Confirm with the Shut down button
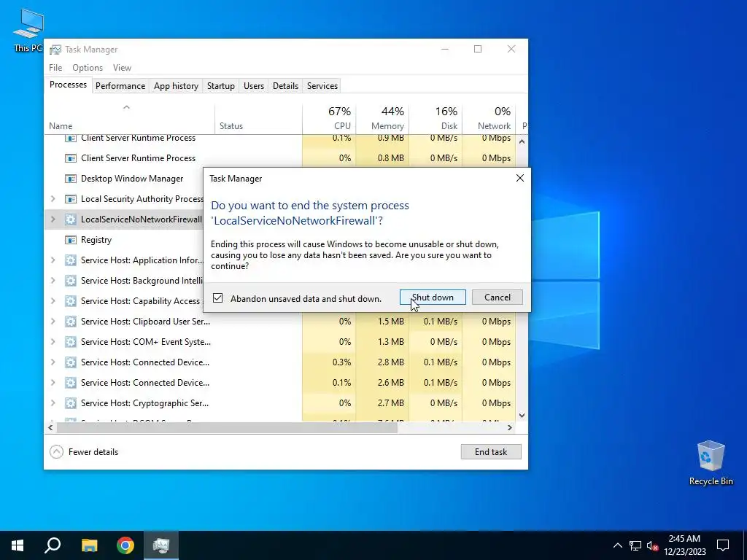 433,297
